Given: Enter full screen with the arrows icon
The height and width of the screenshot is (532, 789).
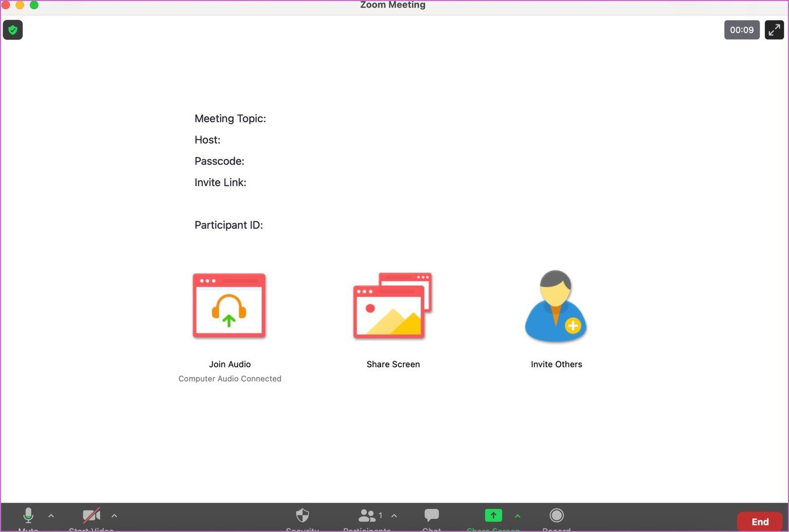Looking at the screenshot, I should coord(774,30).
